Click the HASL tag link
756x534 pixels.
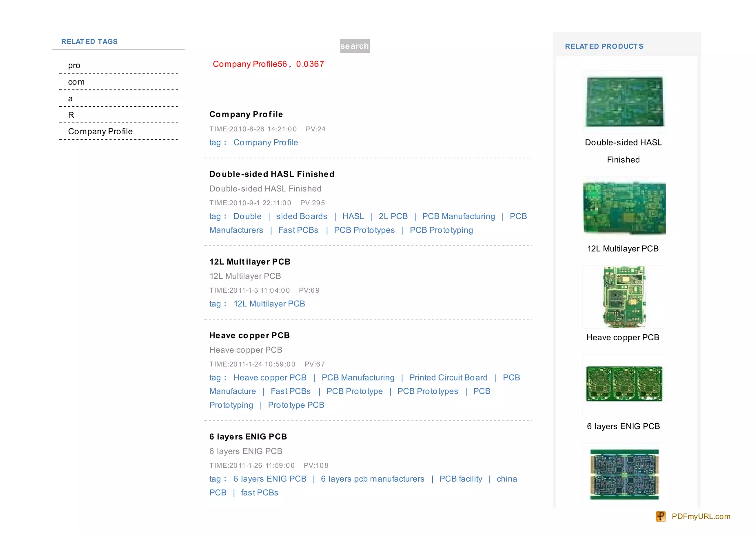click(353, 216)
